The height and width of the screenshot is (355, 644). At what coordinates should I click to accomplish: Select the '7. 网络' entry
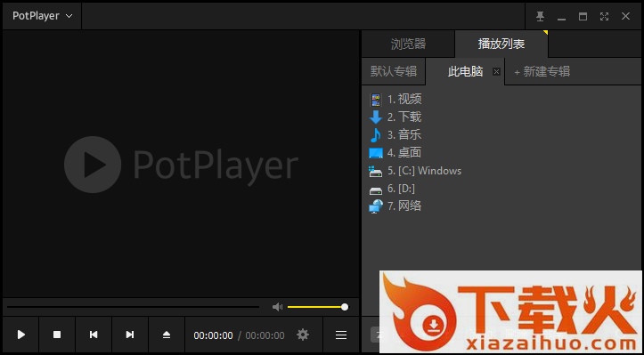point(404,206)
